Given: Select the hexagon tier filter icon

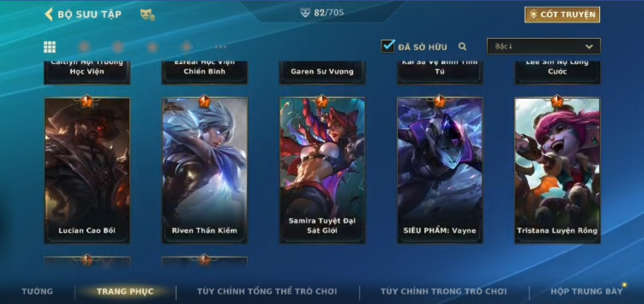Looking at the screenshot, I should (x=118, y=47).
